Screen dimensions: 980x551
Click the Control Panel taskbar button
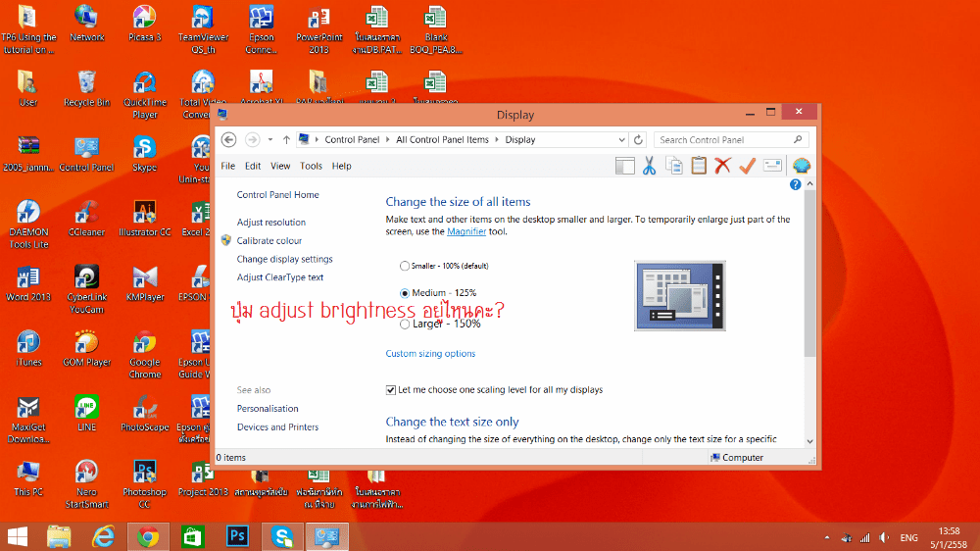coord(327,536)
